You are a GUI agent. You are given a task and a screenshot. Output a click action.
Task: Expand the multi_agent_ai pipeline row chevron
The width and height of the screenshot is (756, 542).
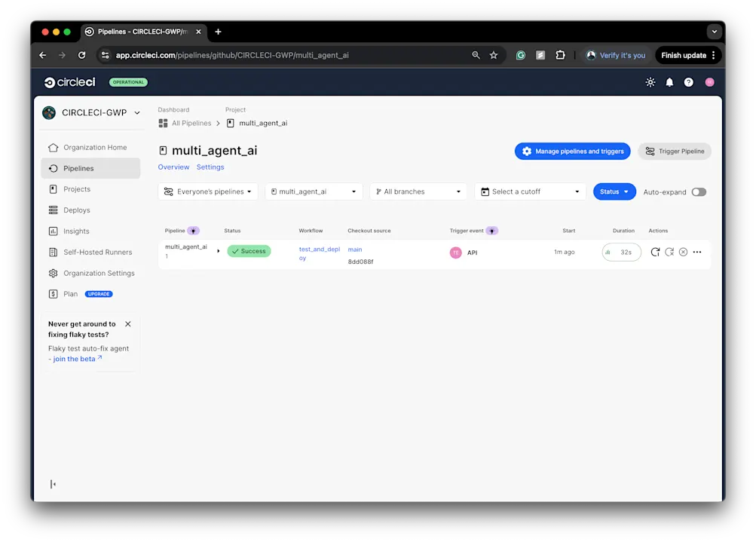pyautogui.click(x=218, y=252)
